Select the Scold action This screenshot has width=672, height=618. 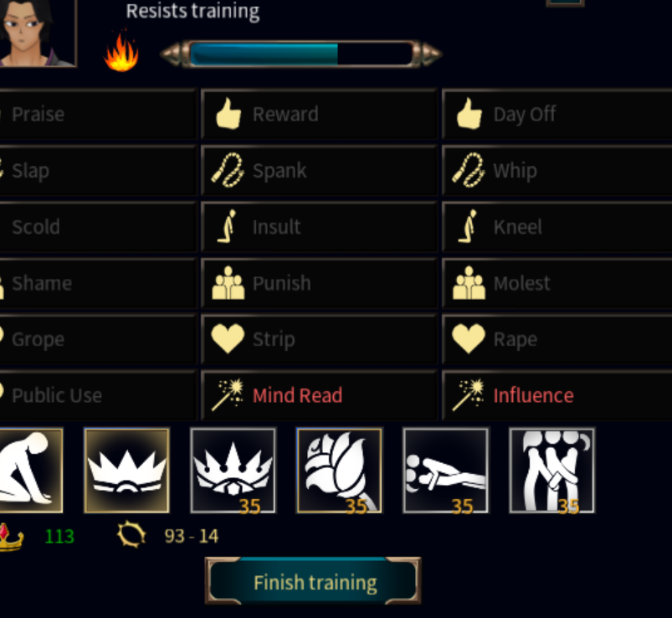97,226
